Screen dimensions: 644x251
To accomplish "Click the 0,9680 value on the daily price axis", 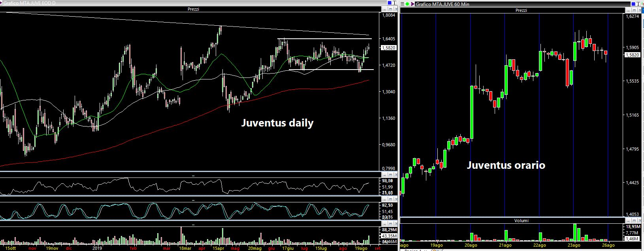I will [389, 145].
